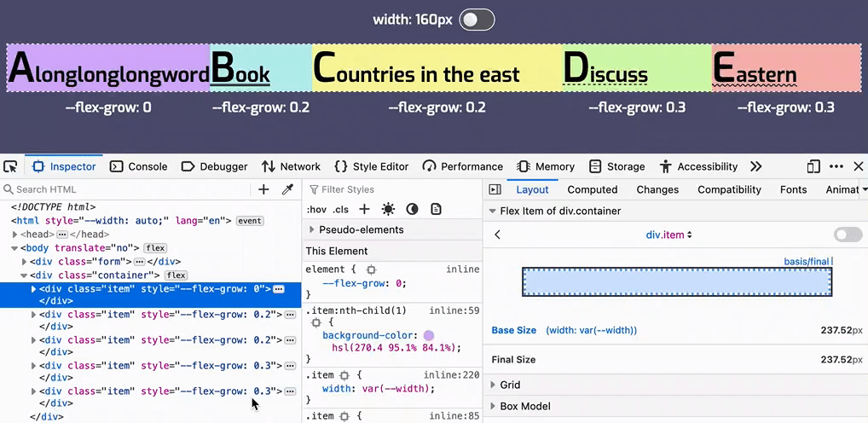Toggle dark color scheme simulation icon

pos(412,209)
